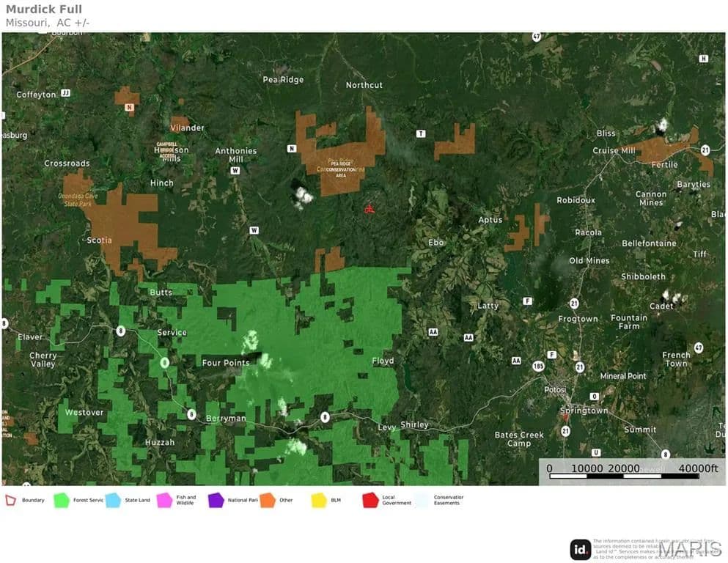Click the Berryman town label
This screenshot has width=728, height=563.
(x=226, y=418)
